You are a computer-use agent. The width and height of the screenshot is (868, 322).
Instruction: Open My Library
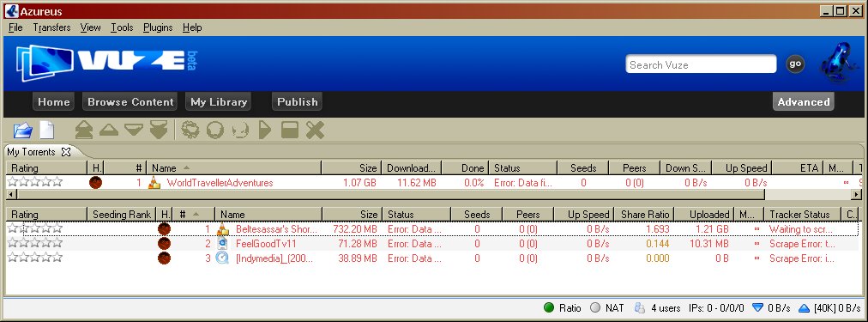[x=218, y=102]
